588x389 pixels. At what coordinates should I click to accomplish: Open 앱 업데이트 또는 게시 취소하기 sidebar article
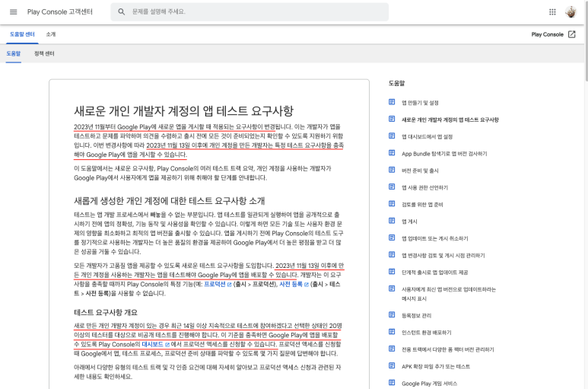click(x=434, y=238)
